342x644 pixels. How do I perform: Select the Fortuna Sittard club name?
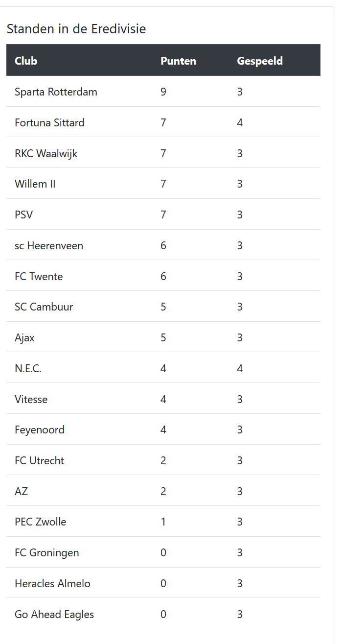pos(49,122)
